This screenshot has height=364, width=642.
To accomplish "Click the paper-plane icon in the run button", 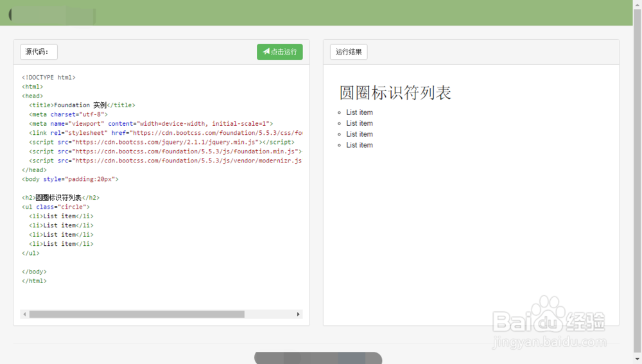I will pos(266,51).
